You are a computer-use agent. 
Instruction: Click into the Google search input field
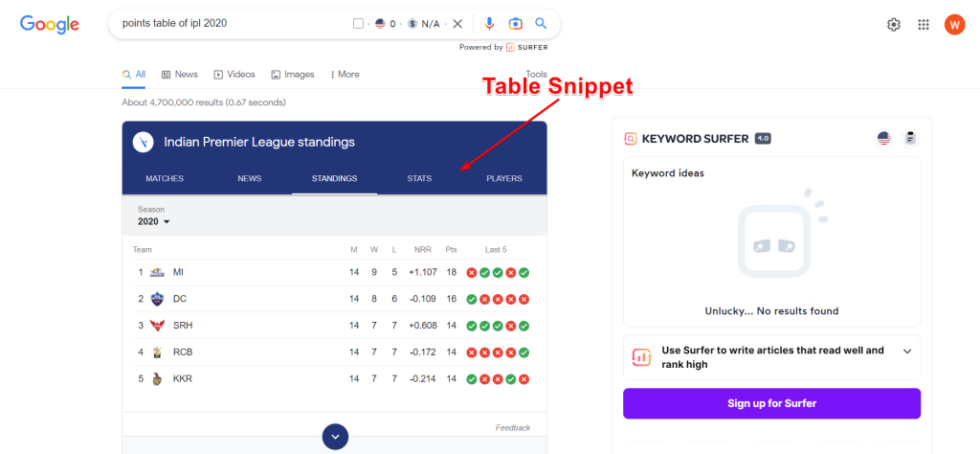pos(230,24)
